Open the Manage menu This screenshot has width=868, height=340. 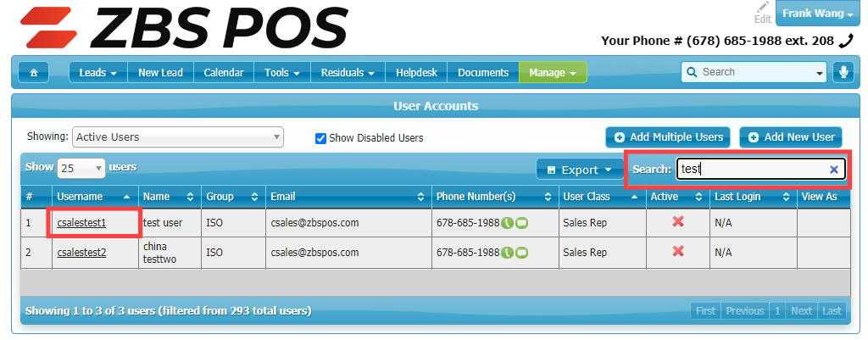tap(553, 73)
